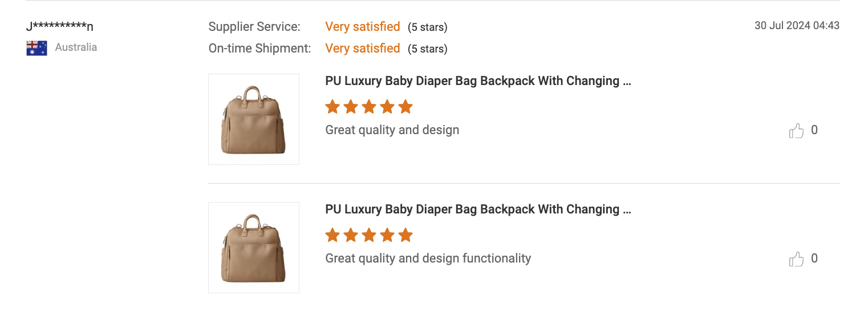Click the star rating above the "design functionality" review
Image resolution: width=868 pixels, height=315 pixels.
(368, 235)
